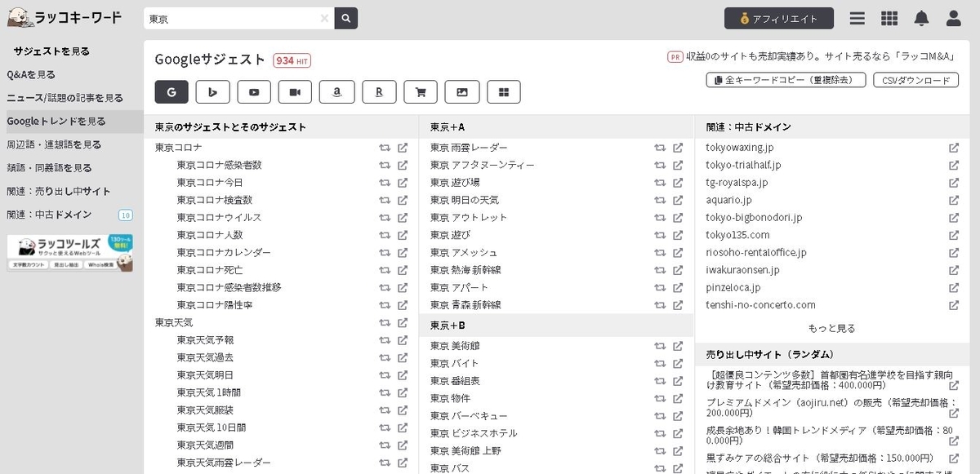Click the 東京コロナ感染者数 keyword
Image resolution: width=980 pixels, height=474 pixels.
[x=219, y=165]
